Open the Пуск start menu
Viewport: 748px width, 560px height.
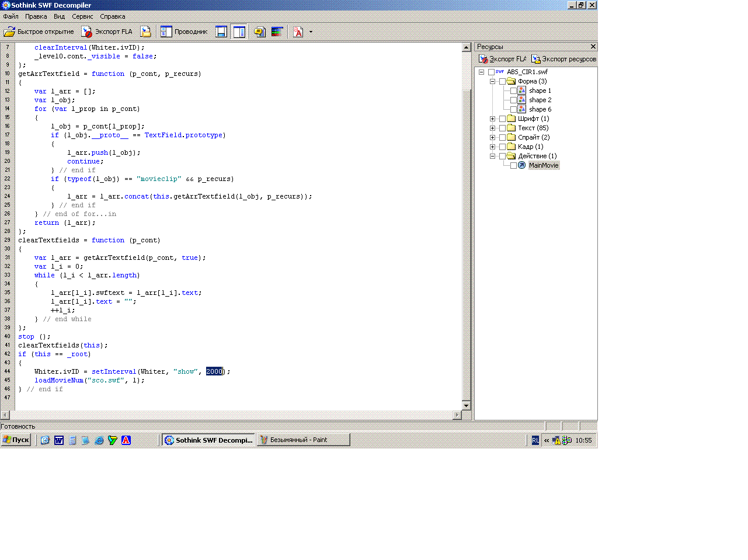tap(16, 440)
